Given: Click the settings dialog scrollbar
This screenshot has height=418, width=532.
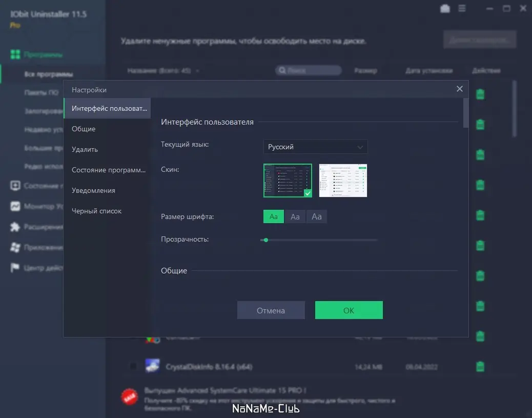Looking at the screenshot, I should [465, 113].
